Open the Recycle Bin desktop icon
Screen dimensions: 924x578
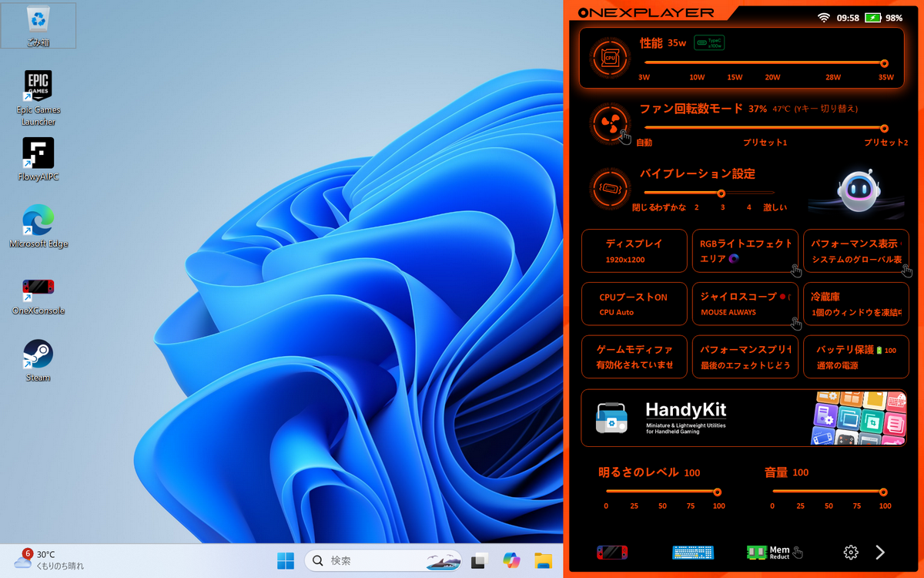[x=38, y=25]
